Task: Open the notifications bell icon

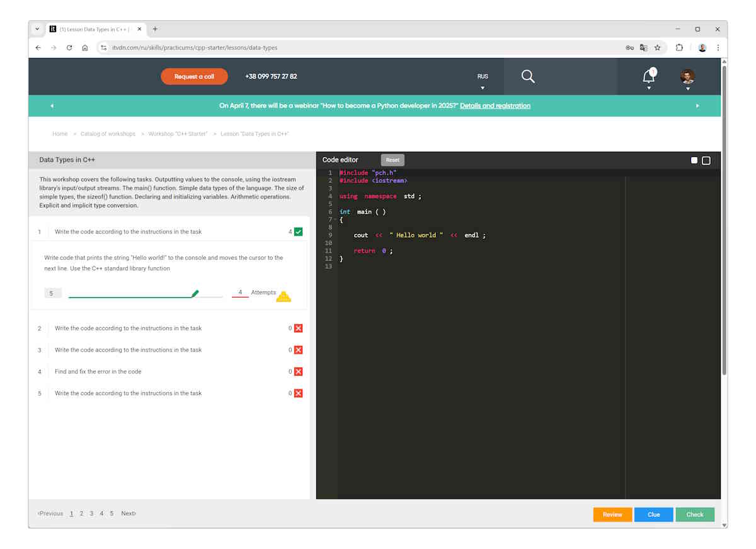Action: tap(649, 76)
